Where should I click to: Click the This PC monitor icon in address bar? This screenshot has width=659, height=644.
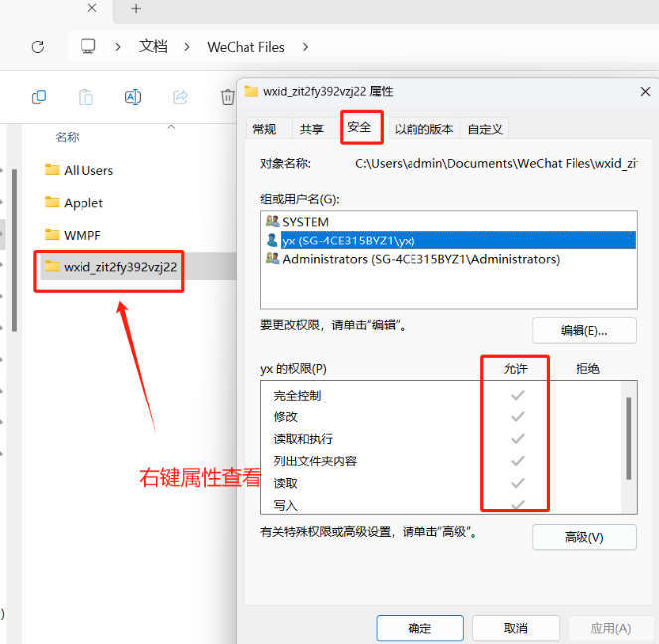click(88, 46)
